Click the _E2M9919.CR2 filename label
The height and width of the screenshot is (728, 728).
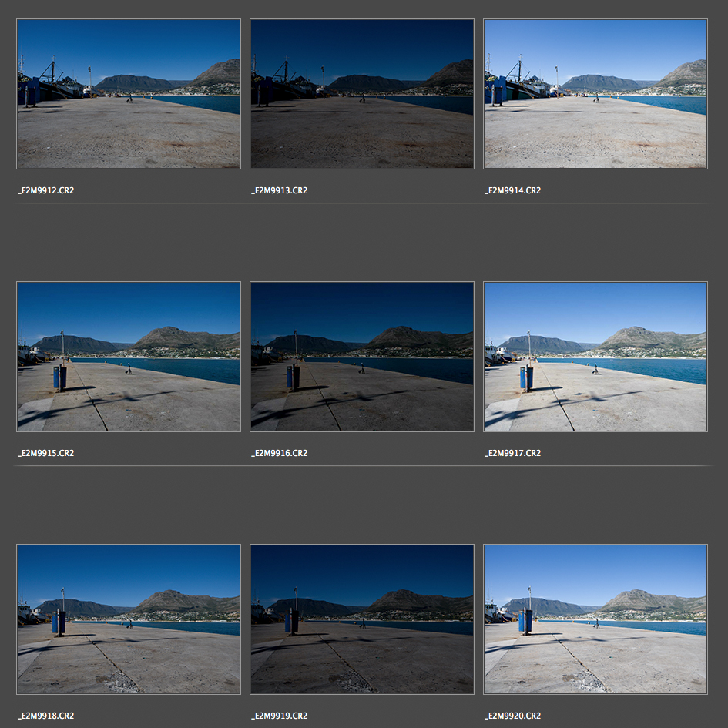(280, 716)
